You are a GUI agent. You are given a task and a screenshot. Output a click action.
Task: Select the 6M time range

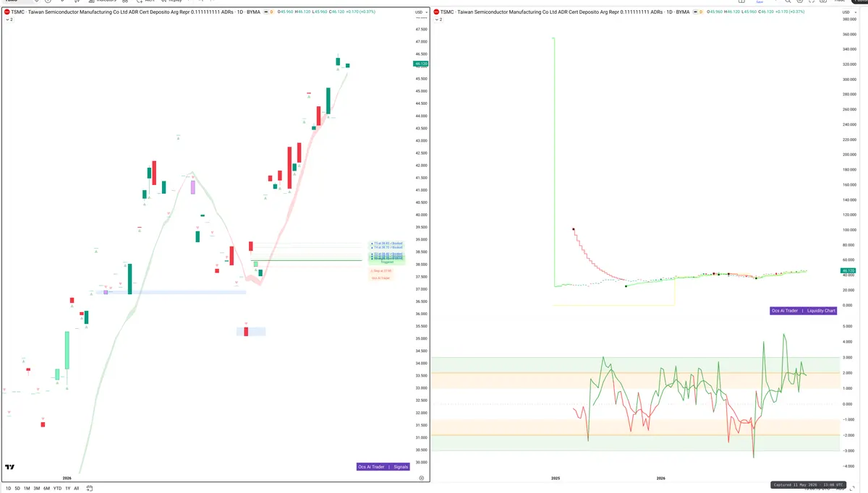coord(46,489)
